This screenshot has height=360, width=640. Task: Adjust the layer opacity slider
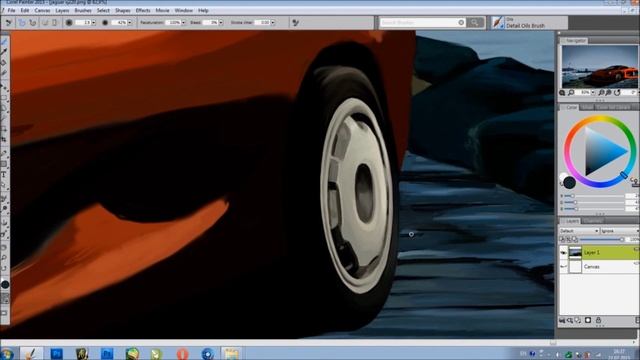pos(602,240)
